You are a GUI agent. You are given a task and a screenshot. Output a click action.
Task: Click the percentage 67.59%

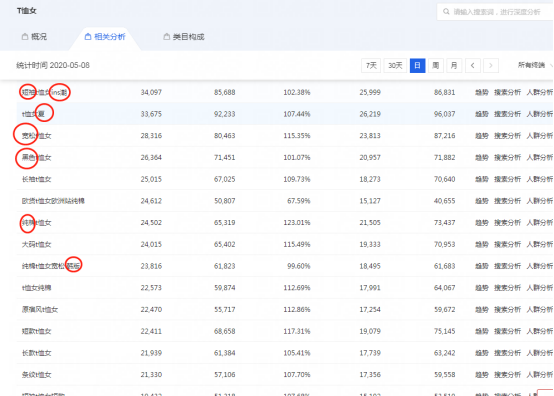299,201
